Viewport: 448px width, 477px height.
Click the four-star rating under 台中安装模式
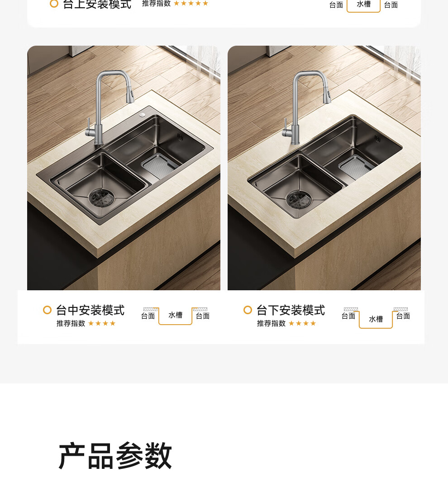pyautogui.click(x=102, y=323)
